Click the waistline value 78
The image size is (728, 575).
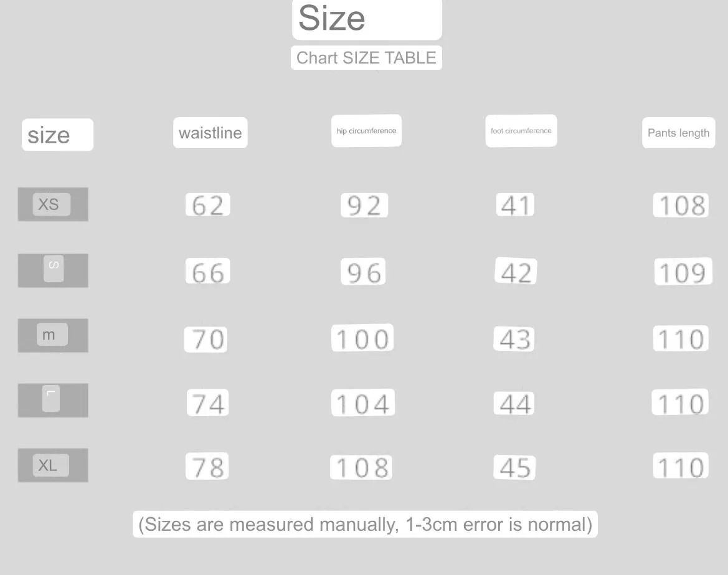click(x=207, y=466)
